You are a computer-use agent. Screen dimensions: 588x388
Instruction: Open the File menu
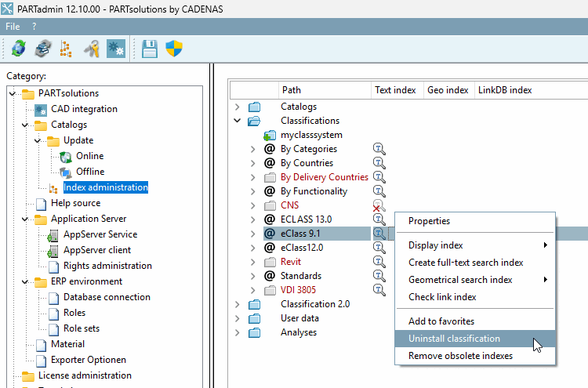click(x=13, y=27)
